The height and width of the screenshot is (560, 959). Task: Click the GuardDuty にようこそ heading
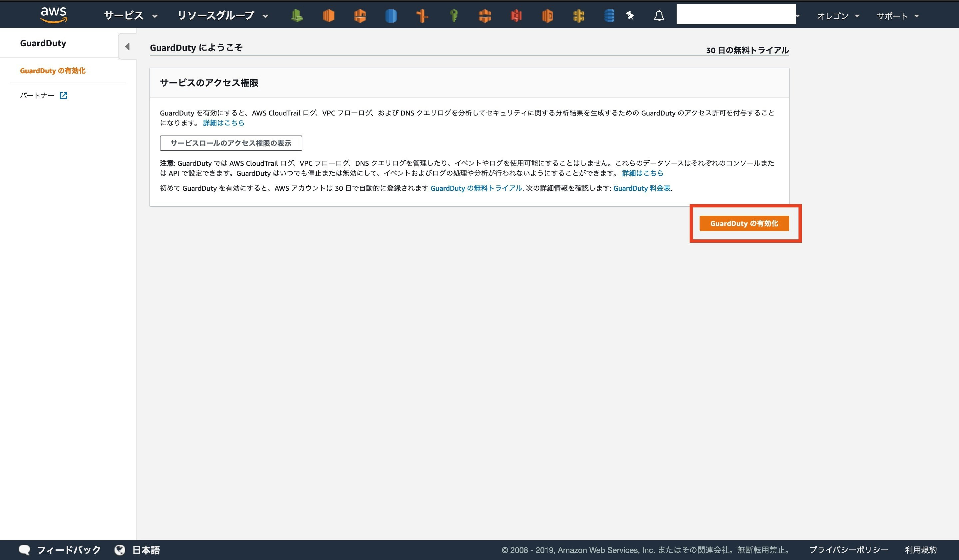pyautogui.click(x=196, y=48)
